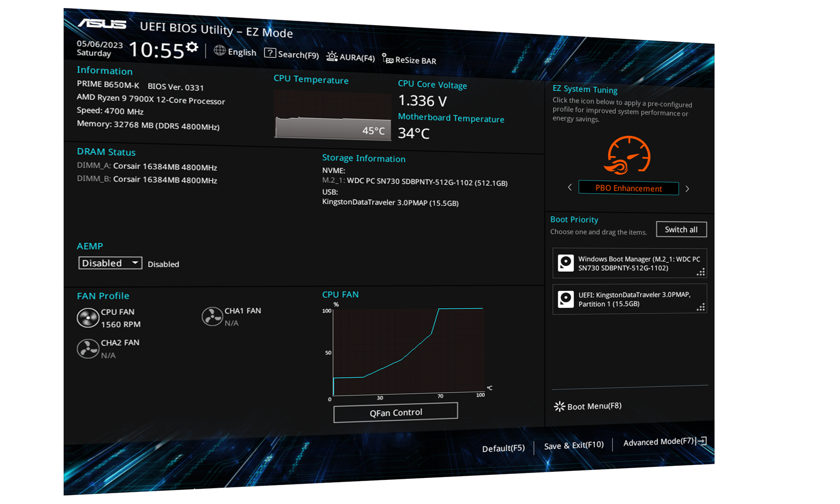Click the BIOS Ver. 0331 text
This screenshot has height=504, width=840.
click(176, 87)
